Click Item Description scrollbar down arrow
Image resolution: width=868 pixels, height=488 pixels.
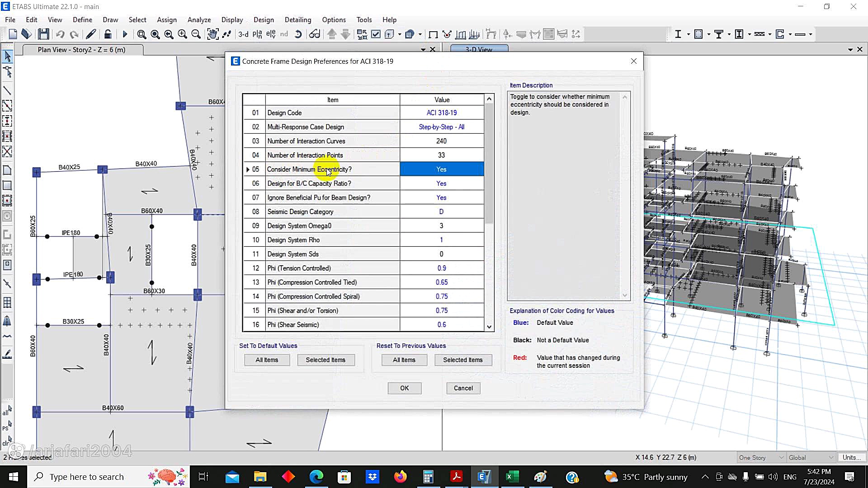pos(625,296)
